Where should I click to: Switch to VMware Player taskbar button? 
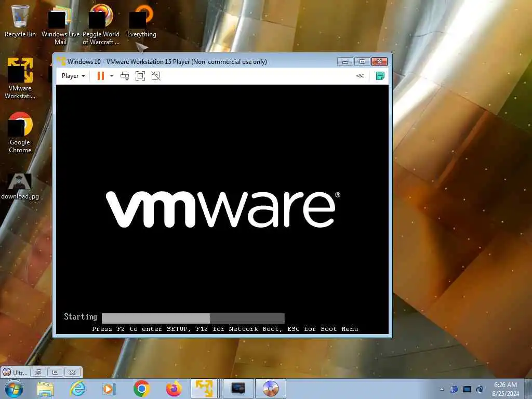[x=205, y=389]
